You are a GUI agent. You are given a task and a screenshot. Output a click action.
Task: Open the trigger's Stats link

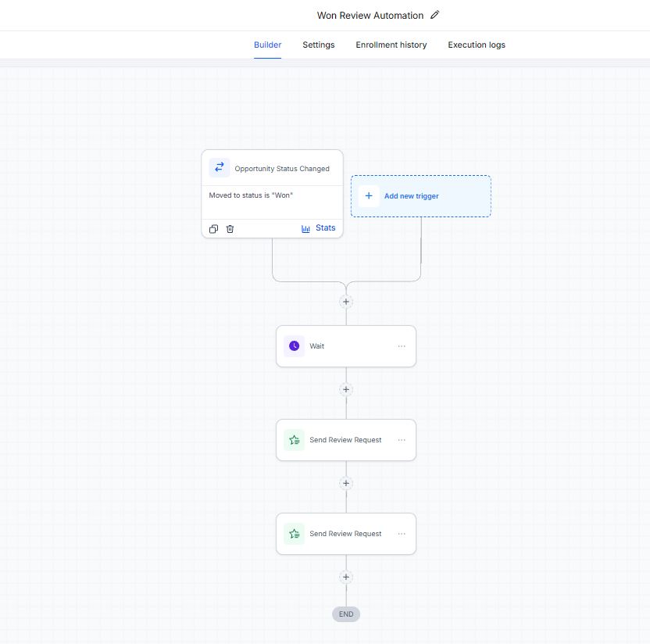click(x=326, y=227)
